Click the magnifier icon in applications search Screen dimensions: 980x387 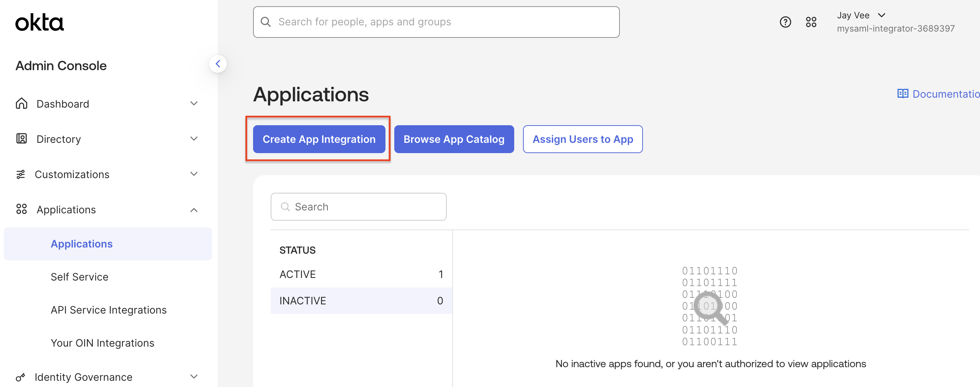click(285, 206)
